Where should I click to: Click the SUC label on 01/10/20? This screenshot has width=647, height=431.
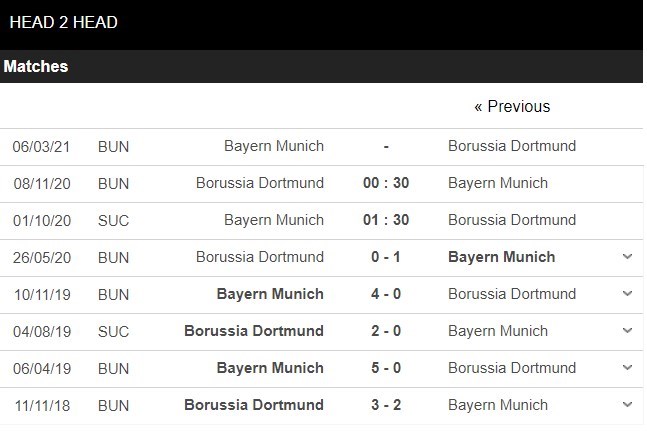tap(113, 220)
